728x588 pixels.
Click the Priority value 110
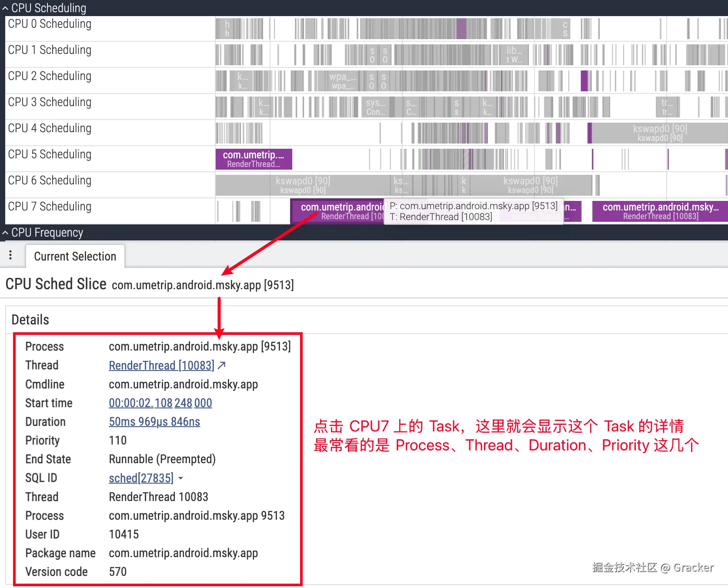(x=118, y=441)
